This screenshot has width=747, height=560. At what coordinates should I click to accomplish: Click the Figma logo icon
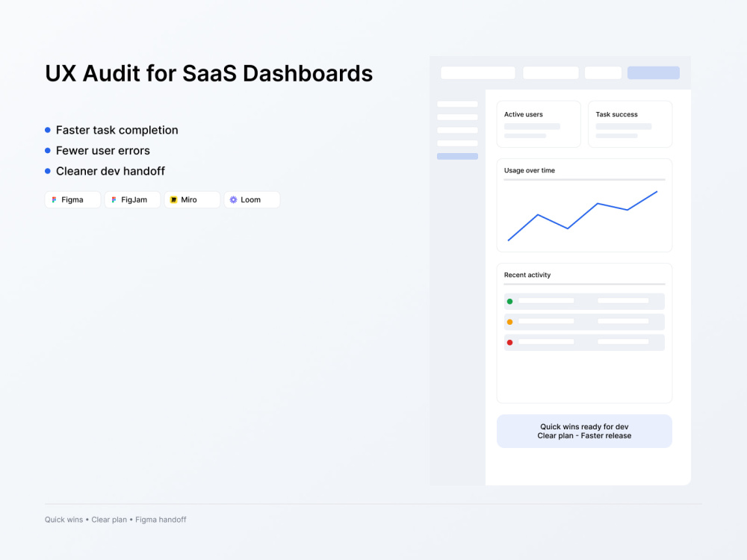(x=54, y=200)
